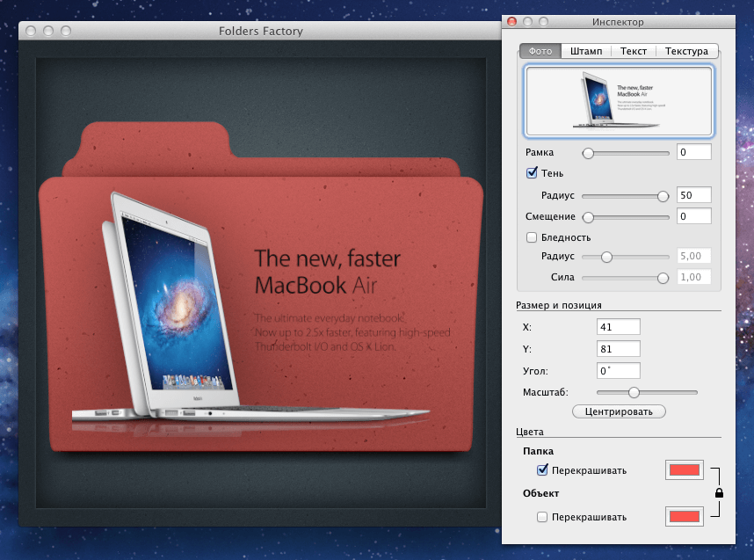Viewport: 754px width, 560px height.
Task: Click inside the Y coordinate field
Action: pos(618,348)
